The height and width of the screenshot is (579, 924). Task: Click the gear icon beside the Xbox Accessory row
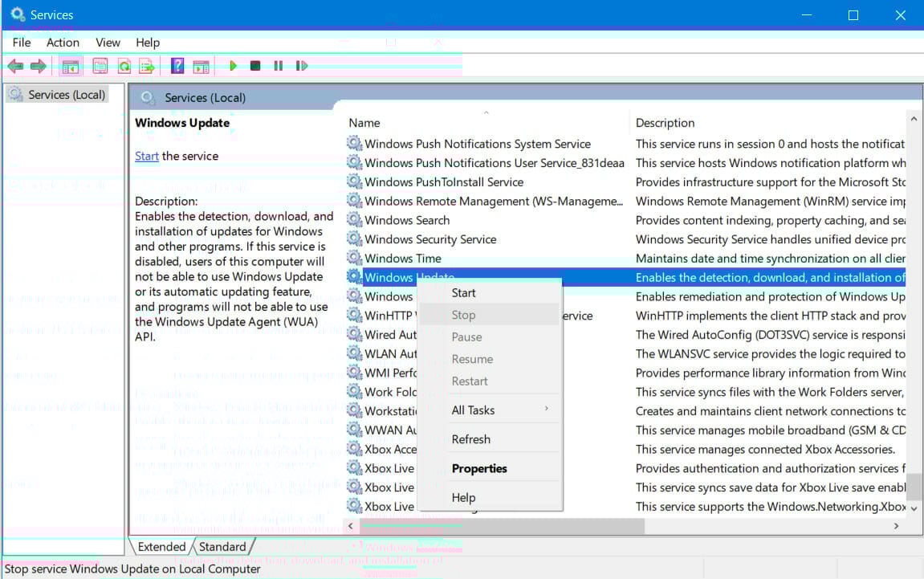pos(354,449)
